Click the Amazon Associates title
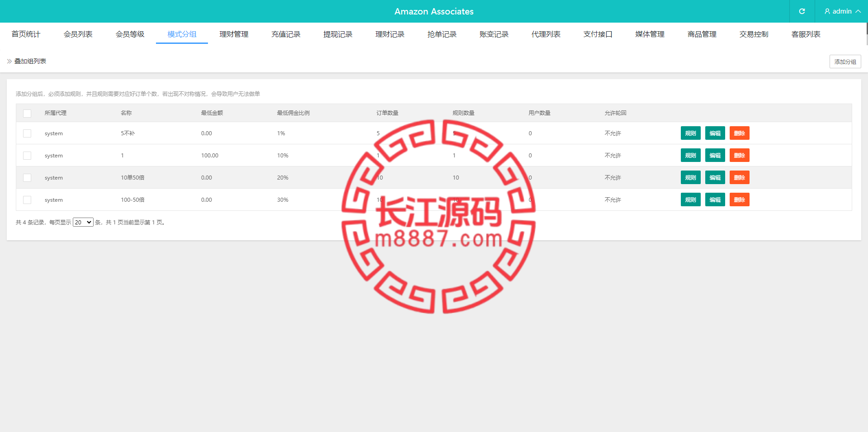 point(434,11)
